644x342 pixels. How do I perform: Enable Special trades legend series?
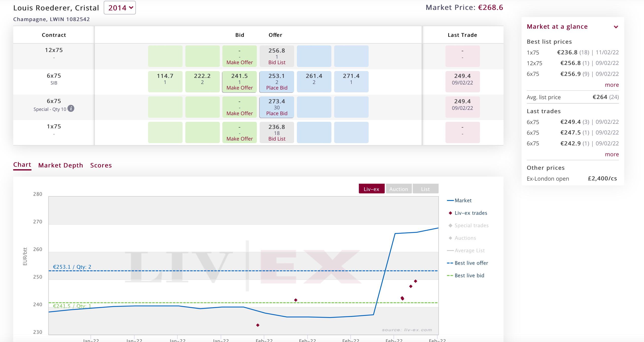click(x=468, y=226)
